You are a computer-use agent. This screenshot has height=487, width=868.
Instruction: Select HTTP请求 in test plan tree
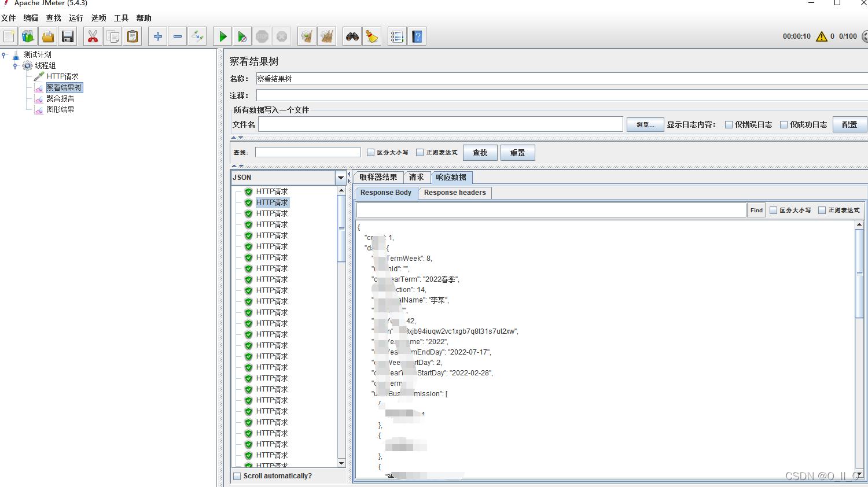coord(62,76)
